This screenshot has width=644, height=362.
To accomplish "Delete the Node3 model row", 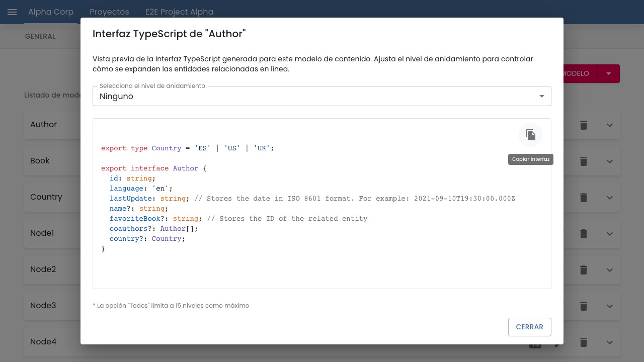I will 584,306.
